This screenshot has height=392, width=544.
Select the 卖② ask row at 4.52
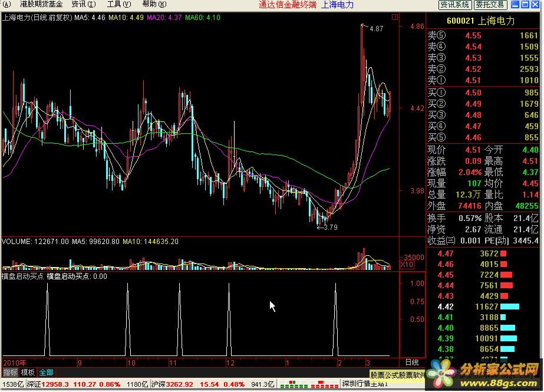[x=483, y=69]
